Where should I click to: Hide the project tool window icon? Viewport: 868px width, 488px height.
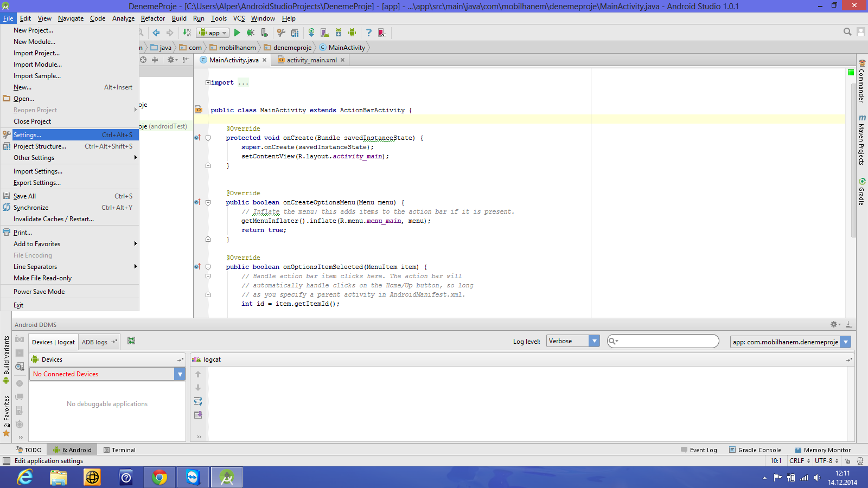186,60
